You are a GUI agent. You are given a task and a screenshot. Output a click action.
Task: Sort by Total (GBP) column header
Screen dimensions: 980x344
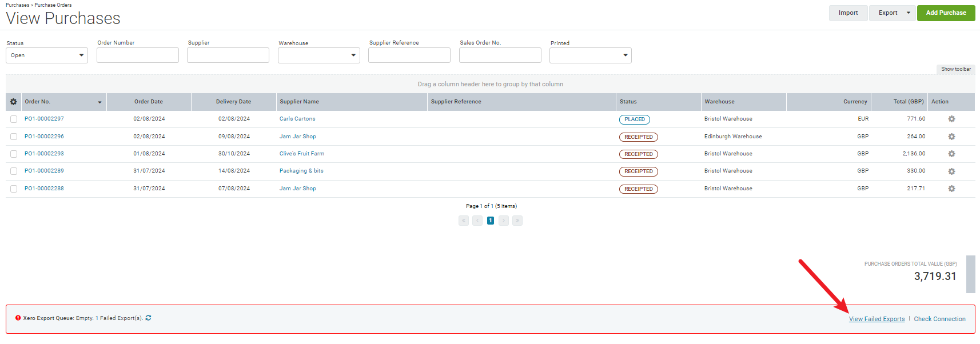pyautogui.click(x=899, y=102)
